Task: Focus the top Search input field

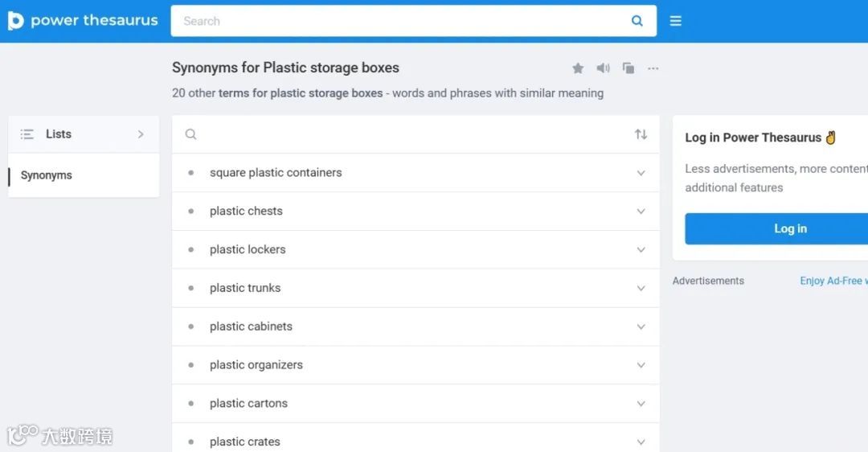Action: [x=402, y=21]
